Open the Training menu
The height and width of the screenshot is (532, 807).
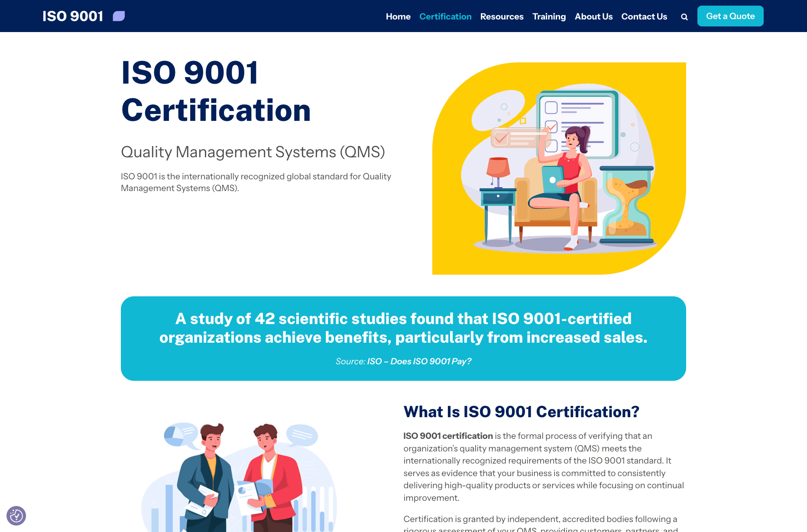coord(549,16)
